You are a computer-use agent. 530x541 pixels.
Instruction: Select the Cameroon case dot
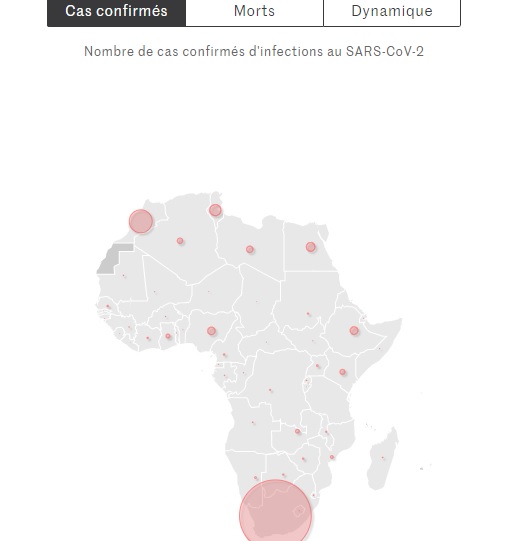[224, 355]
